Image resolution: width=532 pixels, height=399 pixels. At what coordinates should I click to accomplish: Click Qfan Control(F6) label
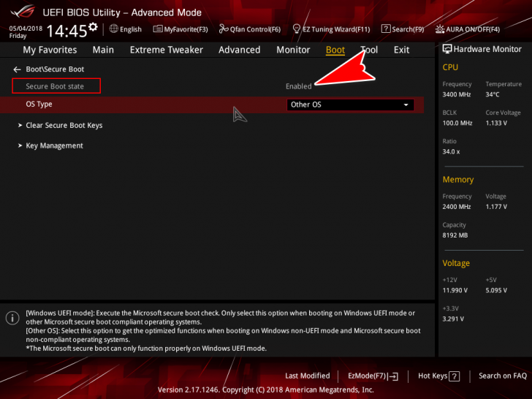pos(255,29)
